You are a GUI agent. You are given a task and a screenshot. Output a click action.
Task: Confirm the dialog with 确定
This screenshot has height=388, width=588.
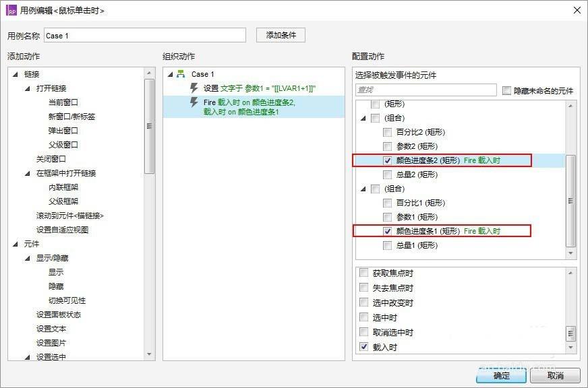(500, 377)
